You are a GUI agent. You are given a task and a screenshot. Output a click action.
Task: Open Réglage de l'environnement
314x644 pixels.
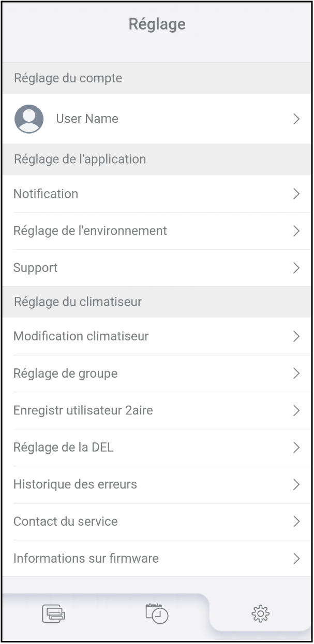[x=90, y=231]
